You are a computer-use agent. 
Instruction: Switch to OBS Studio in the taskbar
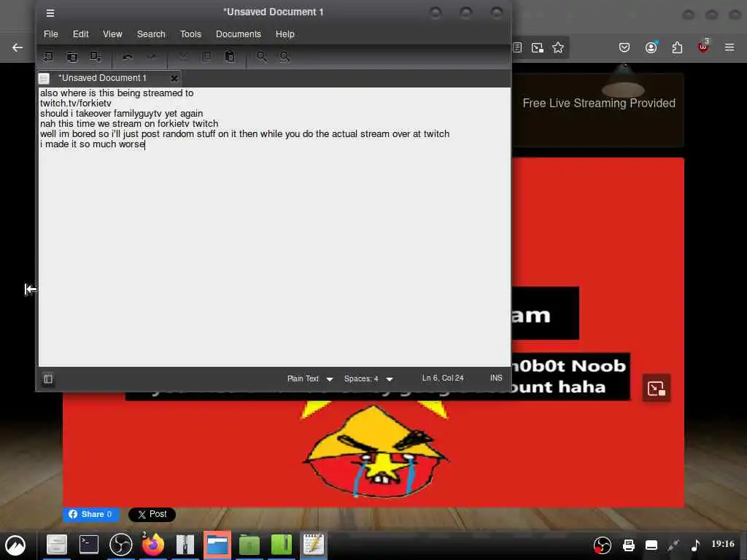[120, 545]
